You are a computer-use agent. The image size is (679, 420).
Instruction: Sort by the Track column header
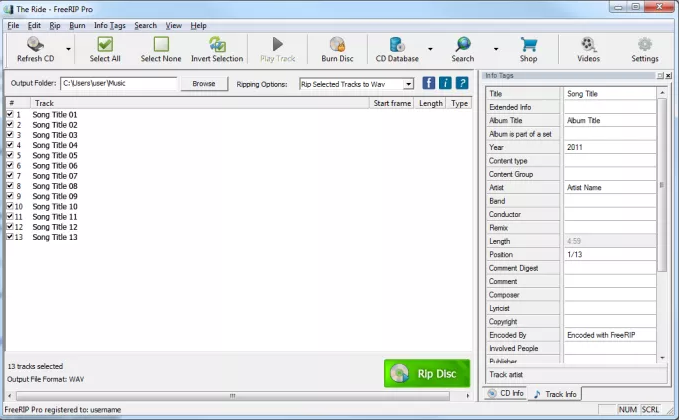pos(199,103)
